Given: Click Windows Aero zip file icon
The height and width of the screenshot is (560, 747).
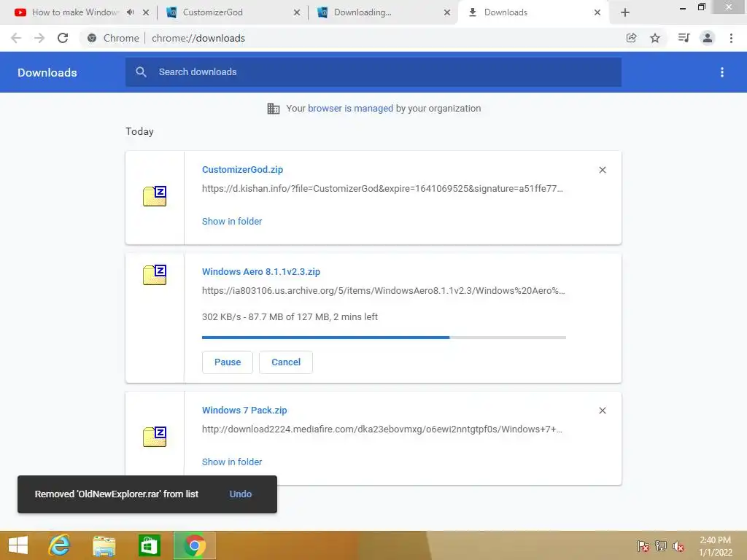Looking at the screenshot, I should 155,275.
